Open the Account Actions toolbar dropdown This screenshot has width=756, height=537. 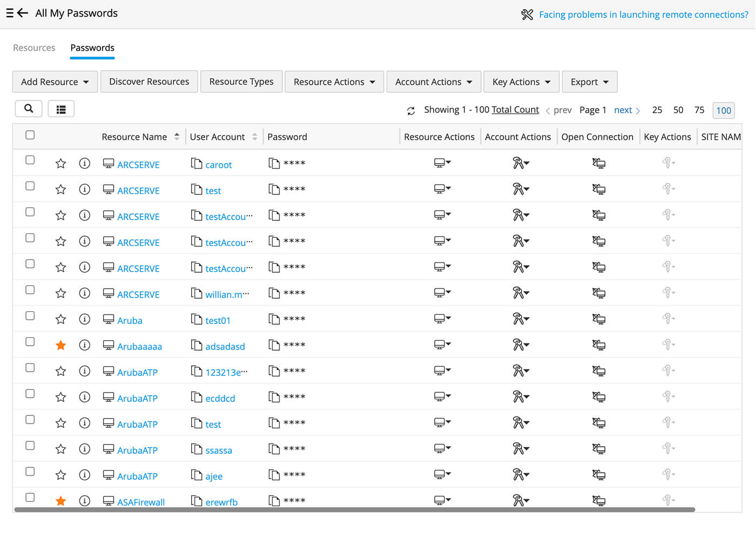434,82
